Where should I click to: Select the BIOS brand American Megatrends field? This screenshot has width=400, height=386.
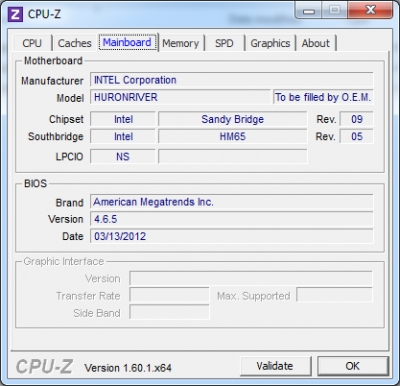point(231,202)
